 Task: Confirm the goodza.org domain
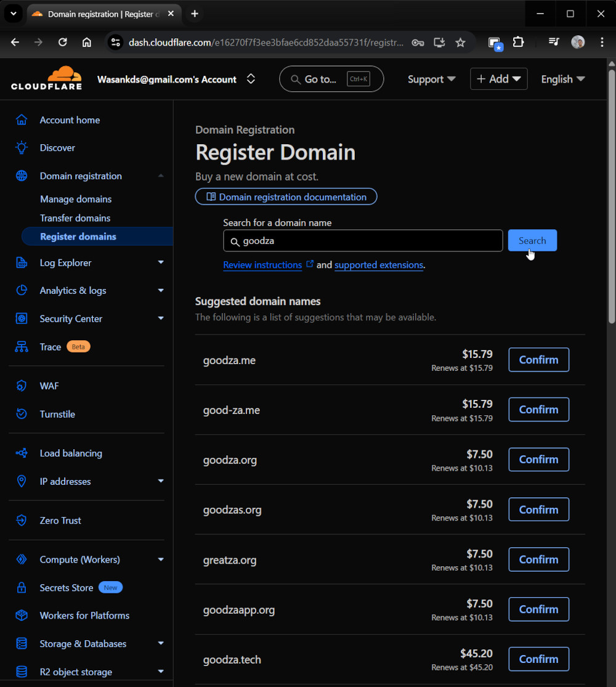538,460
